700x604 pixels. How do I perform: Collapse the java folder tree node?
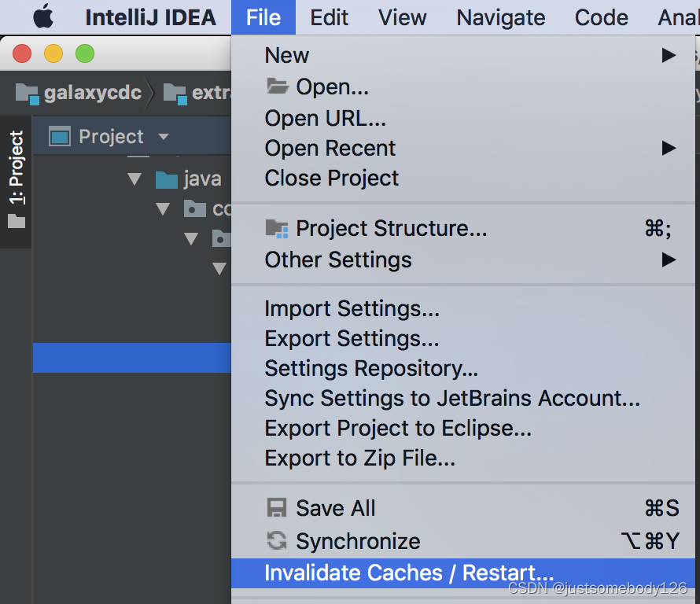(x=134, y=179)
